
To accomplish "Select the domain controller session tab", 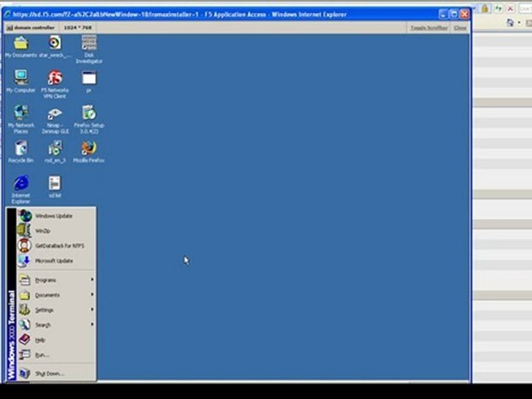I will pos(30,28).
